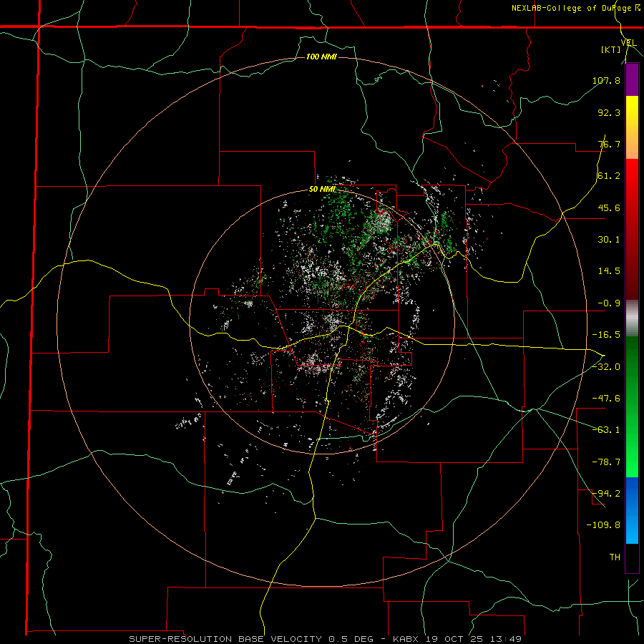Click the -0.9 velocity scale value

pyautogui.click(x=609, y=303)
